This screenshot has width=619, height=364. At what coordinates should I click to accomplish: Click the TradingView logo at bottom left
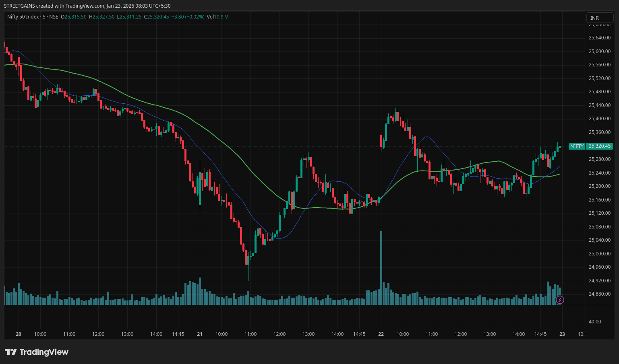coord(37,352)
